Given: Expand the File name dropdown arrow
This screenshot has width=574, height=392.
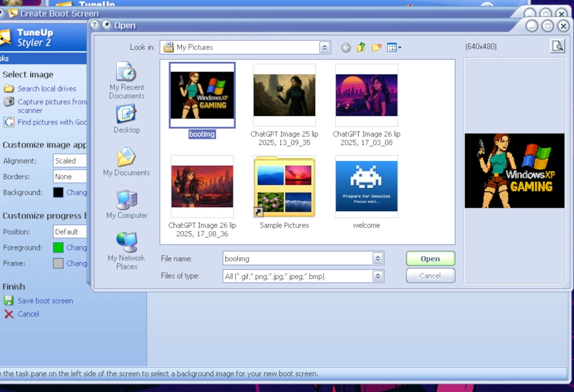Looking at the screenshot, I should 378,259.
